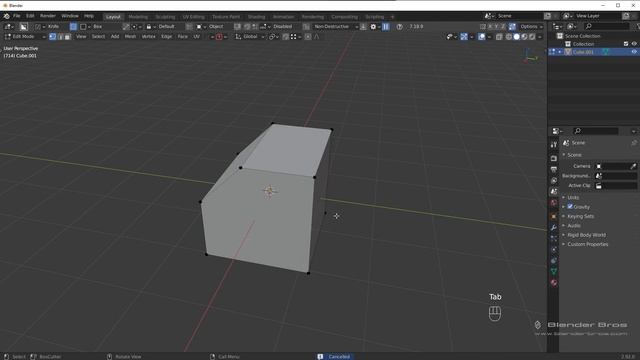Toggle Collection exclude checkbox in outliner
This screenshot has height=360, width=640.
626,44
